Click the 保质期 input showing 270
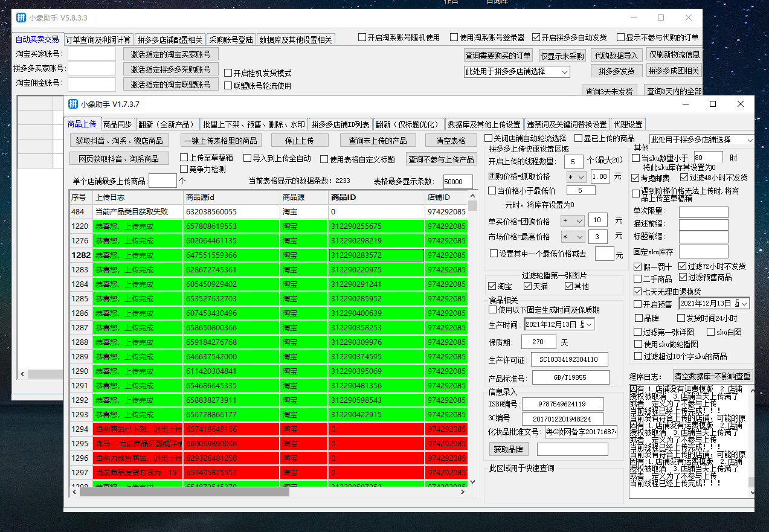This screenshot has width=769, height=532. tap(540, 342)
